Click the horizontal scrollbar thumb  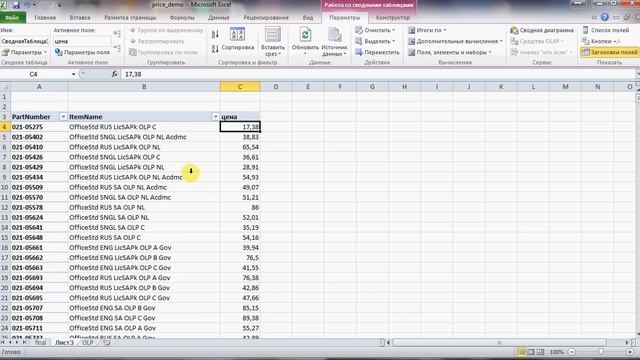499,342
